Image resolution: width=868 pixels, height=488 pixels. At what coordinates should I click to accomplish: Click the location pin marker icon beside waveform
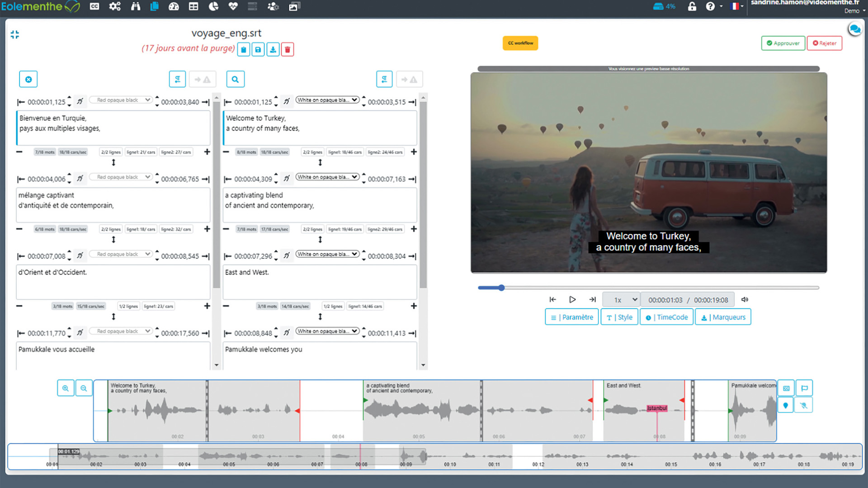pos(786,405)
